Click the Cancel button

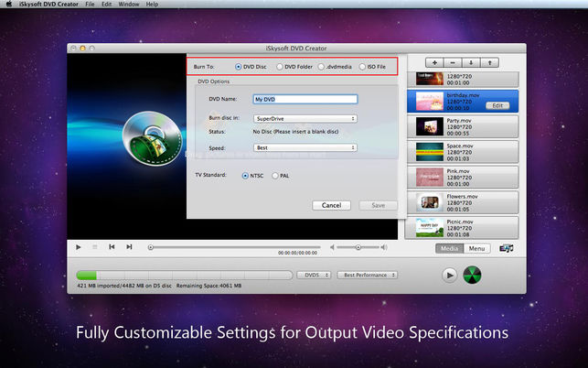332,205
